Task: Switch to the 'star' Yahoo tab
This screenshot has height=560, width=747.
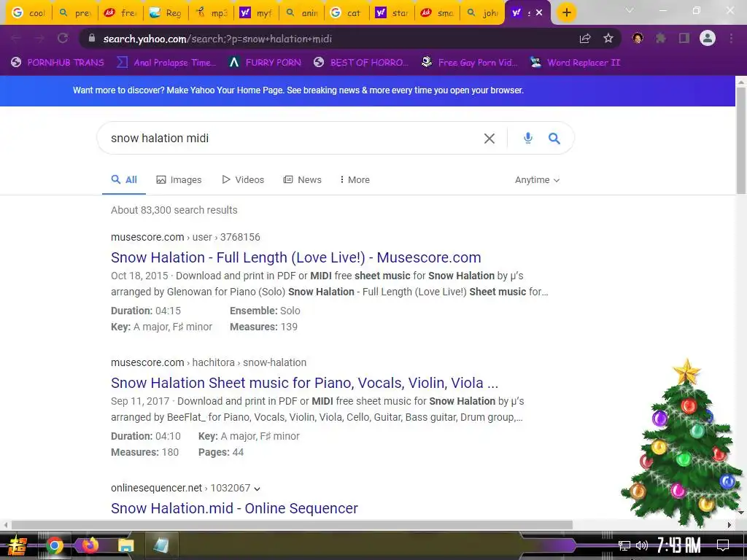Action: point(392,13)
